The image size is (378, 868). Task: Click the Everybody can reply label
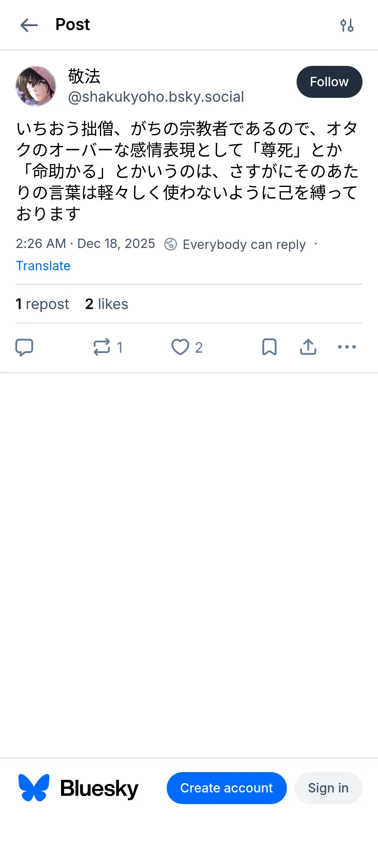tap(244, 244)
